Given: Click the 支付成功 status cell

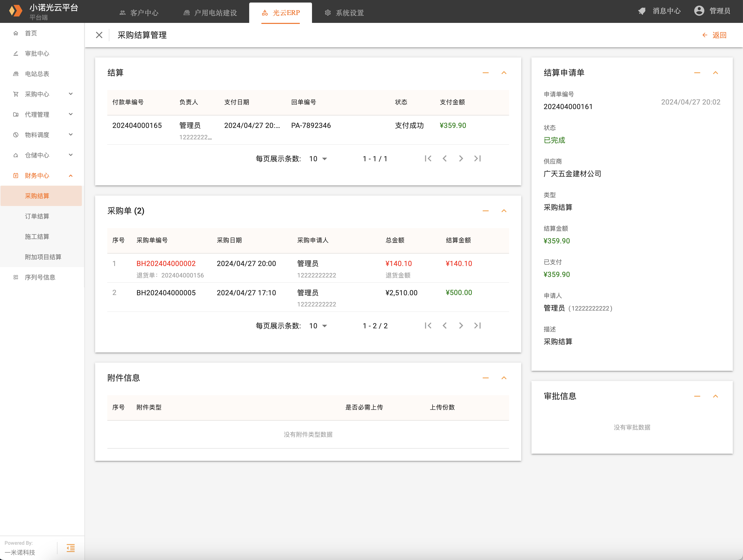Looking at the screenshot, I should (409, 126).
